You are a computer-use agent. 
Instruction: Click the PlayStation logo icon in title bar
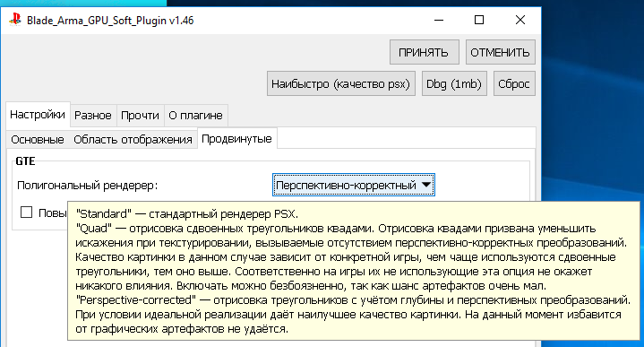15,20
